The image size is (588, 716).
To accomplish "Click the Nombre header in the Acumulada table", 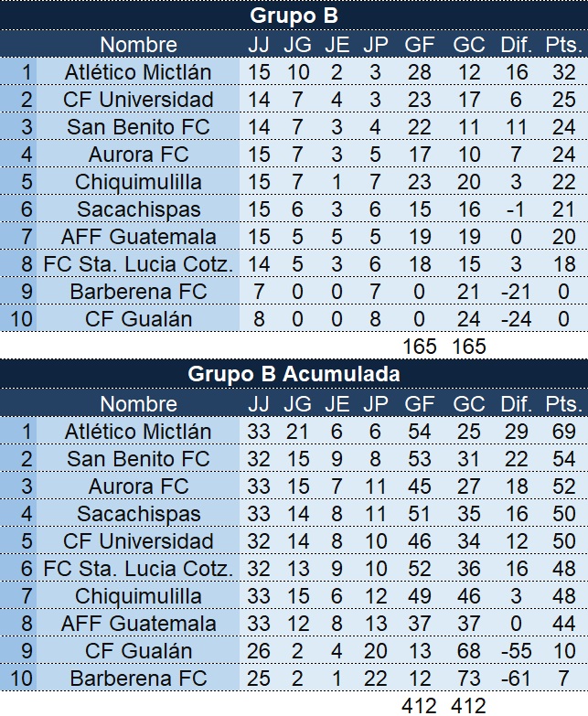I will pos(138,403).
